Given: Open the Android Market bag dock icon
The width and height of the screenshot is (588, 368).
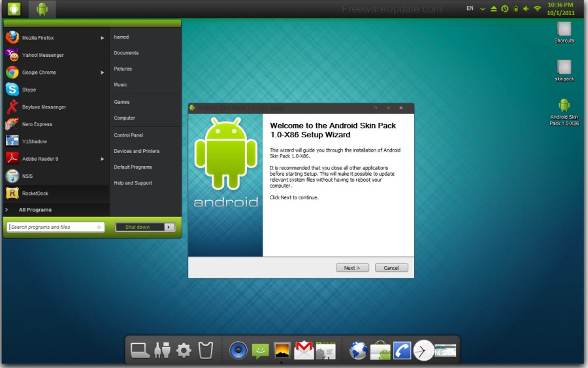Looking at the screenshot, I should 380,351.
